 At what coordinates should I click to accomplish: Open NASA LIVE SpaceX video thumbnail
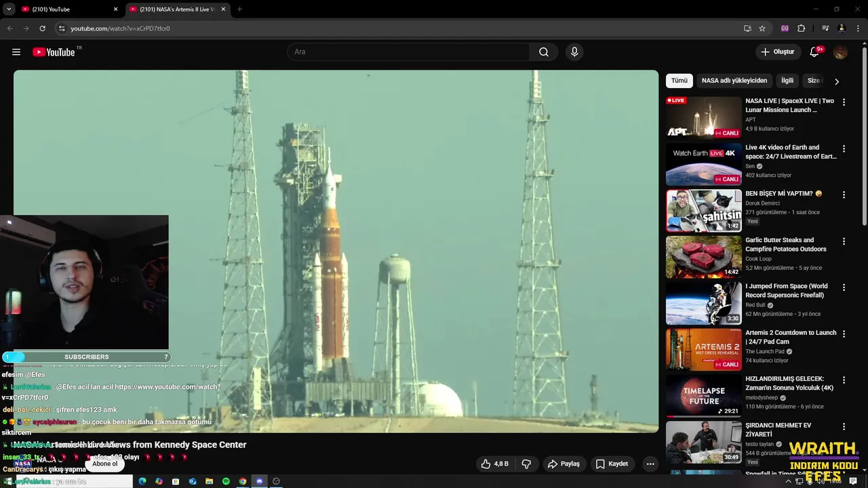click(x=704, y=117)
